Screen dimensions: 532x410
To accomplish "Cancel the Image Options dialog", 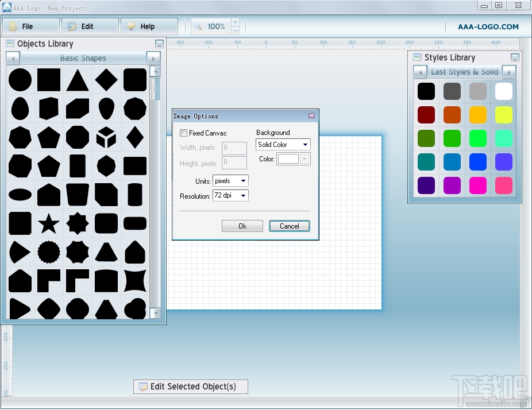I will [290, 226].
